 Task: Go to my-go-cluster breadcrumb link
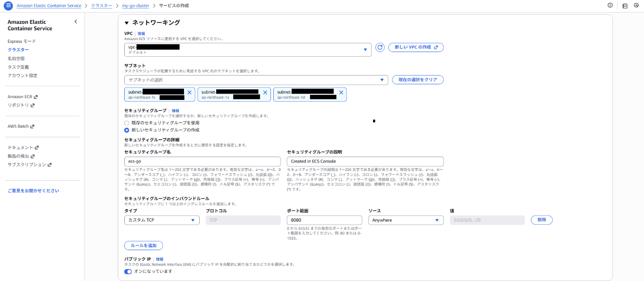click(135, 6)
